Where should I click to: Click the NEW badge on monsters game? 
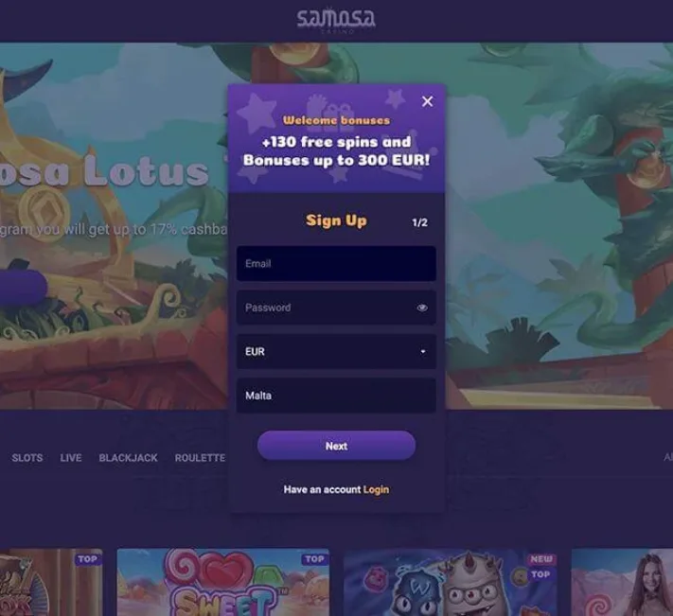pos(541,559)
